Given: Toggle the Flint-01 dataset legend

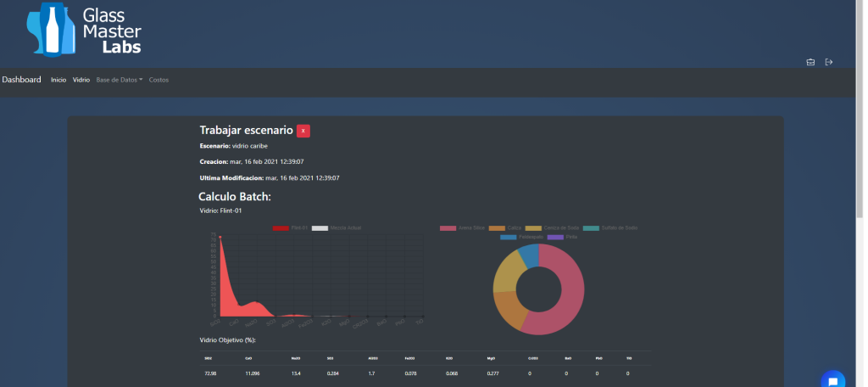Looking at the screenshot, I should (x=288, y=228).
